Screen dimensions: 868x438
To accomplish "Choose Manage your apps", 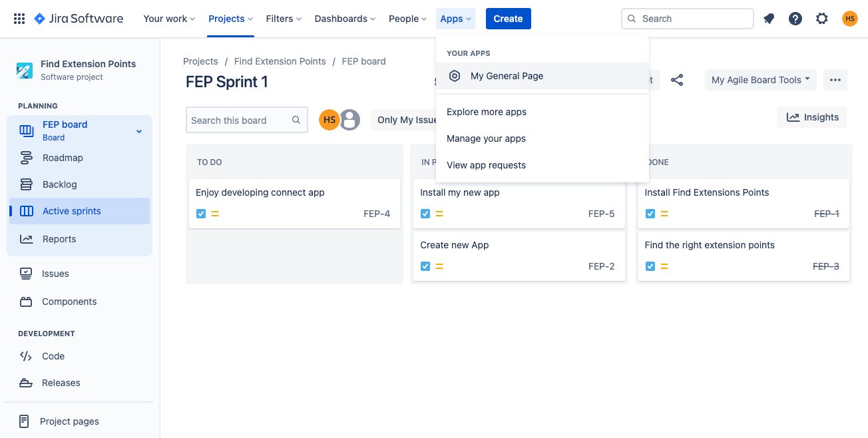I will coord(542,138).
